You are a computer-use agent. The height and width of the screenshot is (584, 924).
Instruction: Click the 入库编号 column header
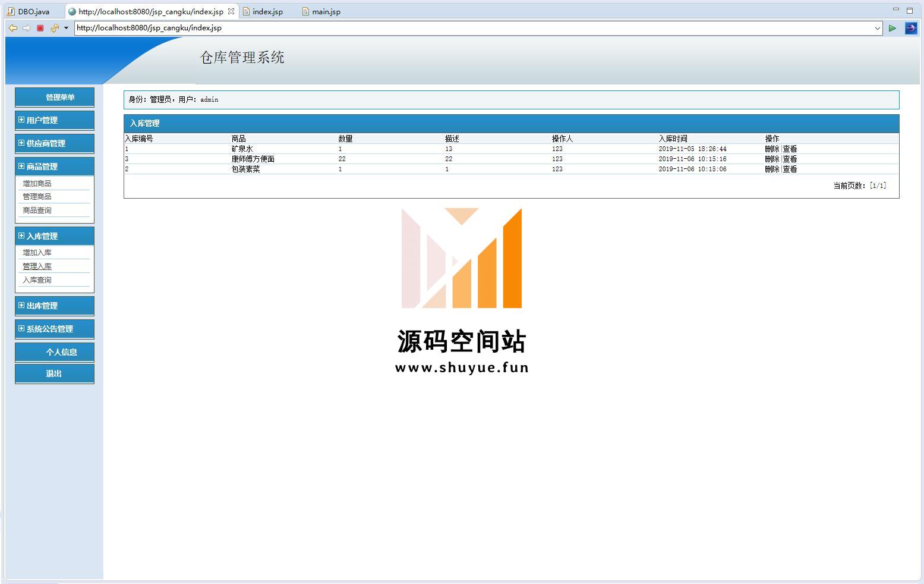139,139
